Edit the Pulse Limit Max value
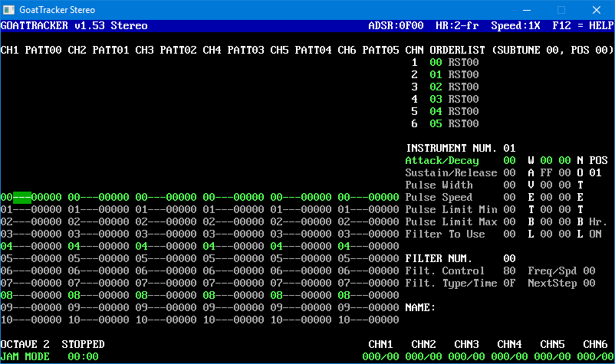 click(509, 221)
